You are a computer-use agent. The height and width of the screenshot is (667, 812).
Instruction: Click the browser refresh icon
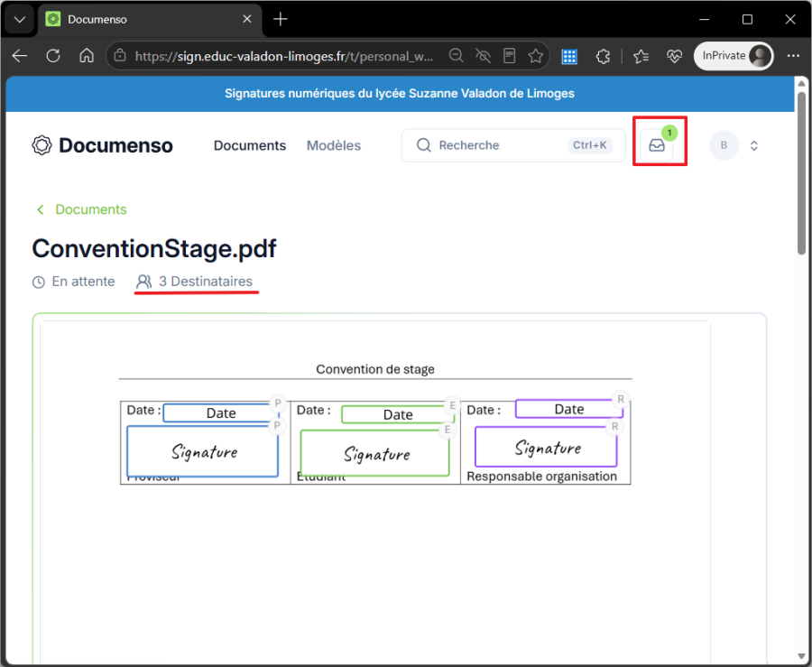click(53, 56)
